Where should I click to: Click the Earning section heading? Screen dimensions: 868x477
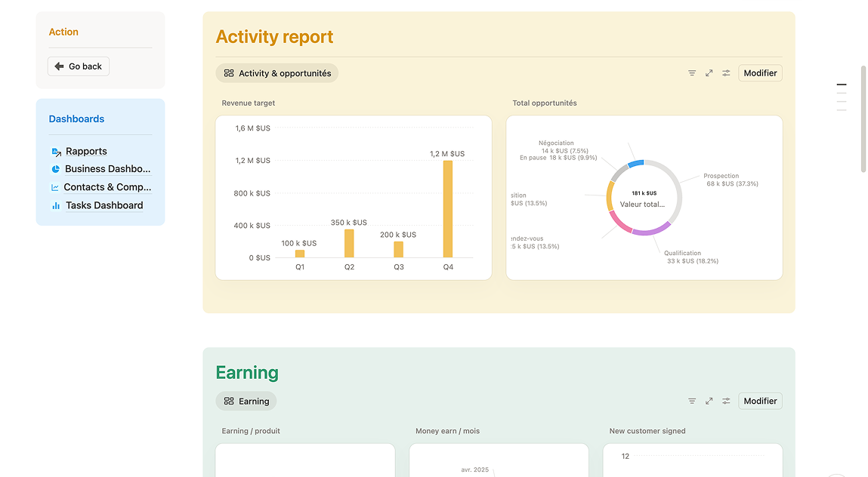(247, 372)
